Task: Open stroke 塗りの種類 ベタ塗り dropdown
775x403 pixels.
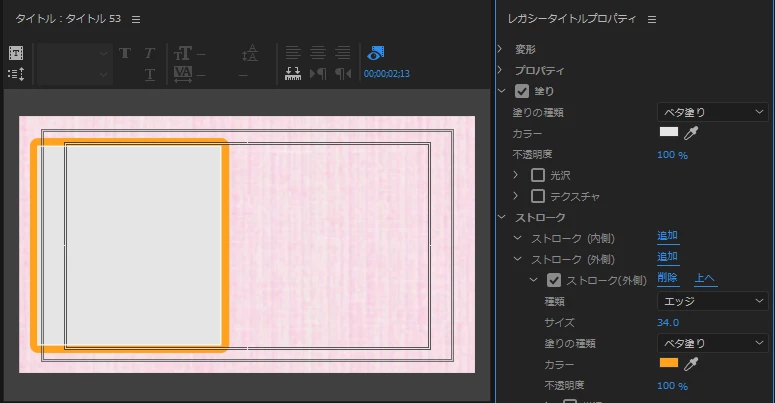Action: pos(713,343)
